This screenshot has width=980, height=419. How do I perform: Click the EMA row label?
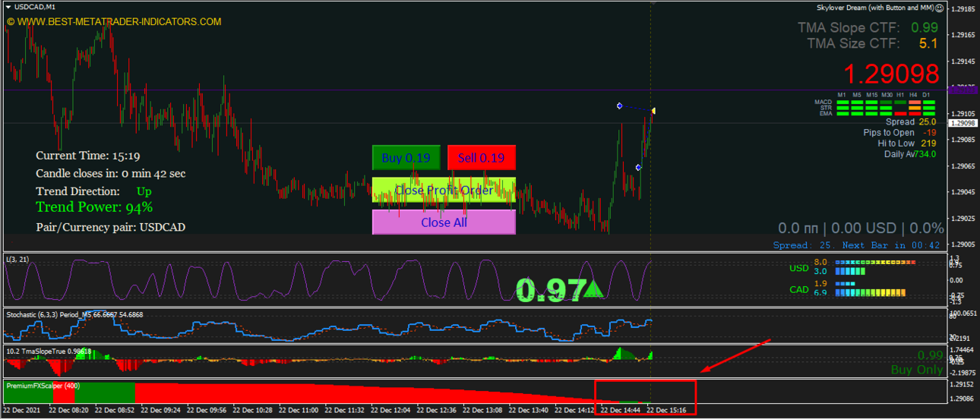point(825,113)
